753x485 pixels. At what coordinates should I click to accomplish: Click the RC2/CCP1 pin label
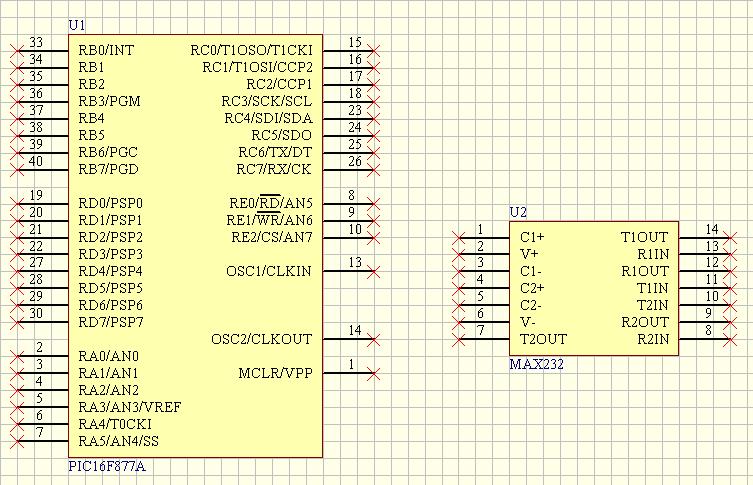(x=279, y=85)
